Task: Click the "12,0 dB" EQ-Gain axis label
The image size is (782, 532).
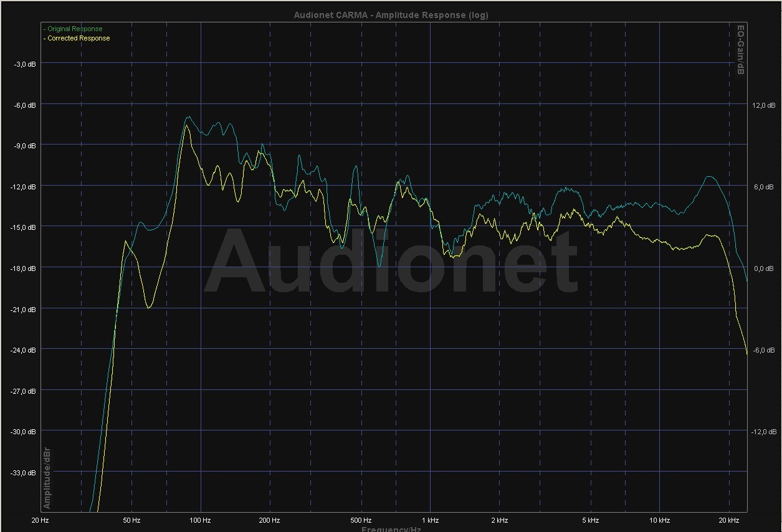Action: coord(763,105)
